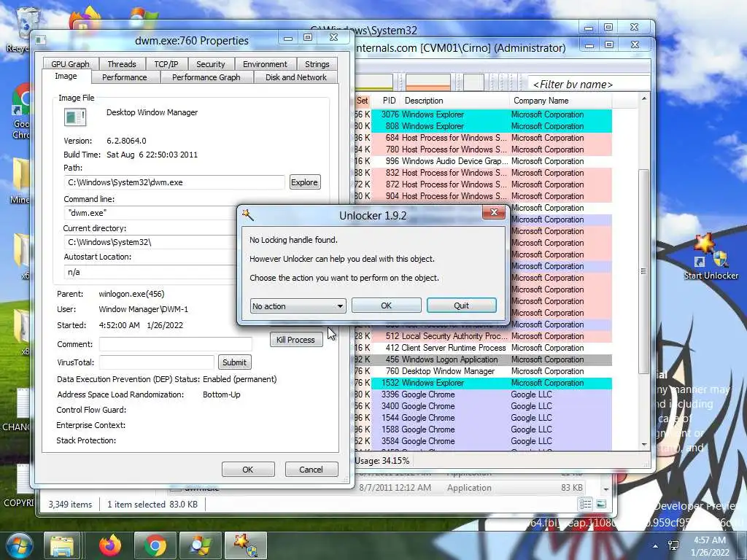This screenshot has height=560, width=747.
Task: Click the CPU usage graph in Process Explorer toolbar
Action: tap(374, 82)
